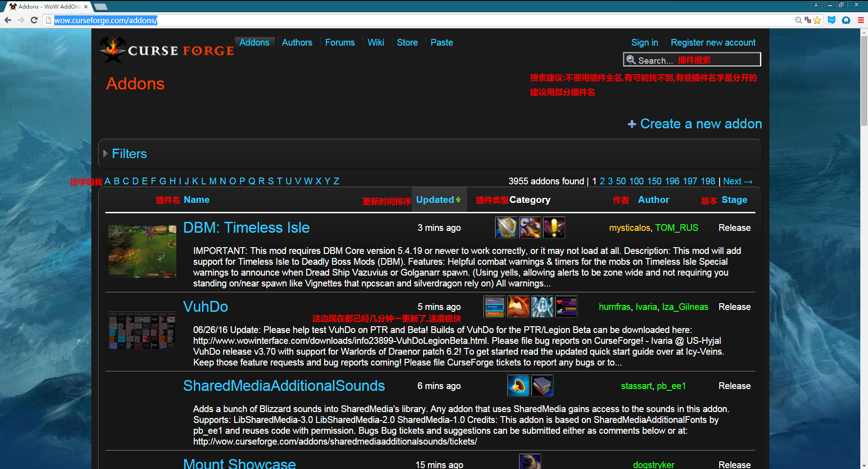Click the Next page link

[737, 181]
